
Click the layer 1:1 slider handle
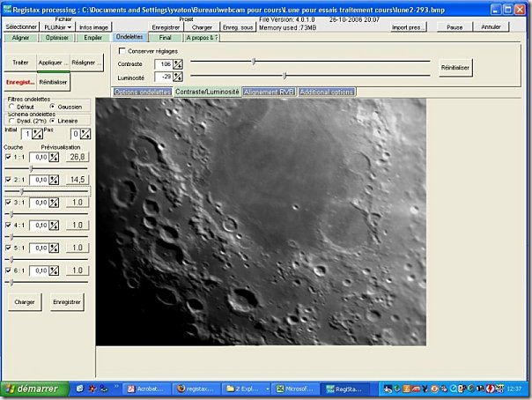[x=31, y=168]
